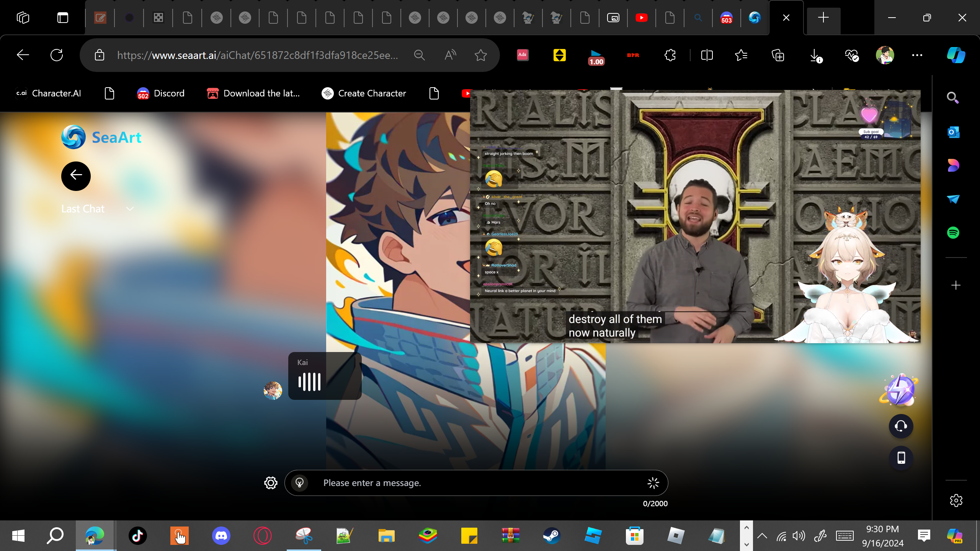Switch to the picture-in-picture icon tab
Viewport: 980px width, 551px height.
(613, 18)
